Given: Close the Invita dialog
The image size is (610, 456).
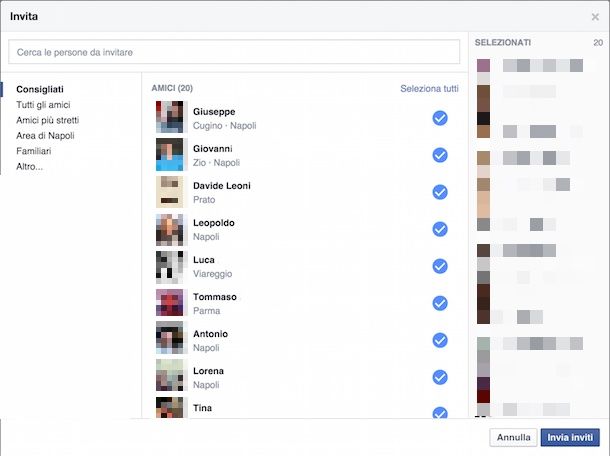Looking at the screenshot, I should tap(595, 17).
